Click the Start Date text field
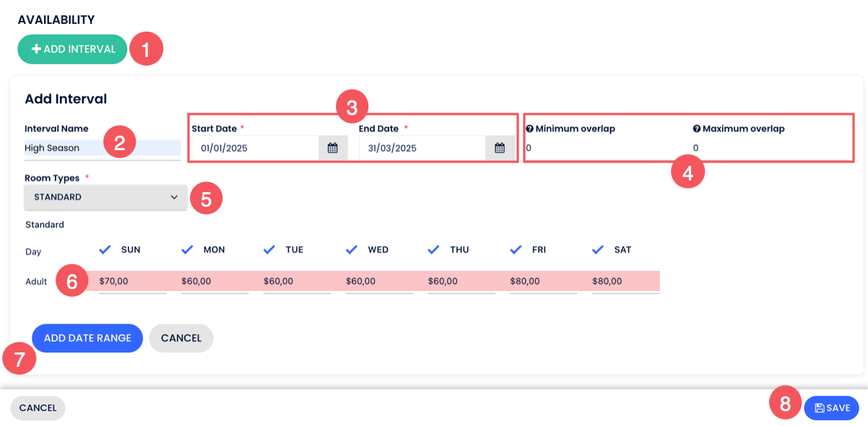868x426 pixels. [253, 148]
